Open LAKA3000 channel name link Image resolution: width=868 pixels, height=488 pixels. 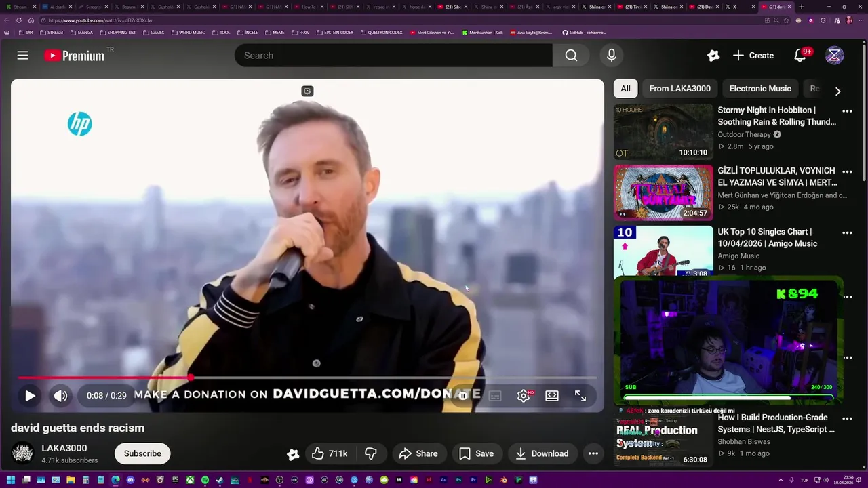pyautogui.click(x=64, y=448)
